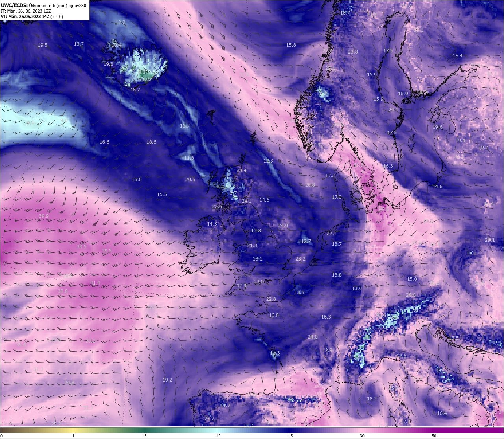Click the color scale label '1'
Screen dimensions: 504x439
tap(74, 436)
